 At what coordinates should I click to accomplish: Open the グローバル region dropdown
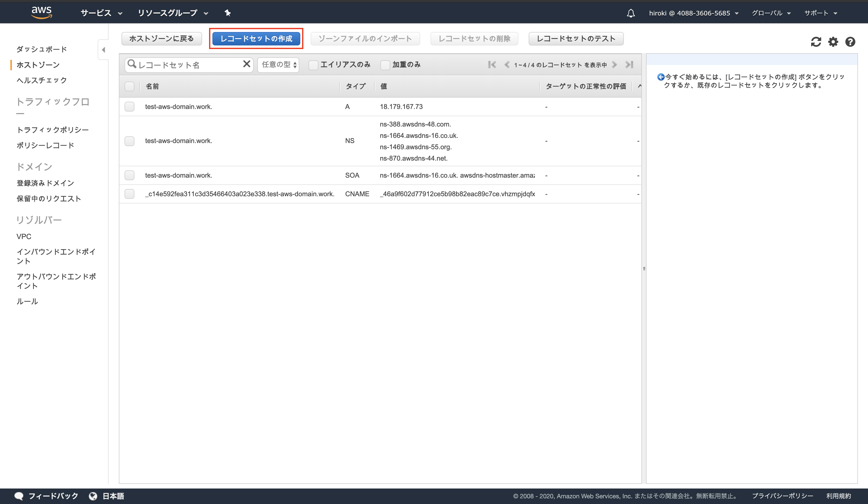pyautogui.click(x=771, y=13)
